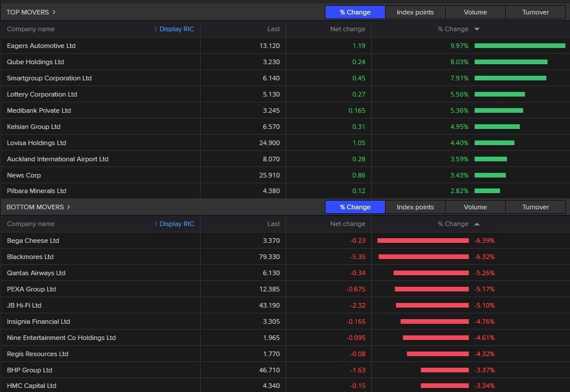Switch Top Movers to Index points

click(x=415, y=12)
